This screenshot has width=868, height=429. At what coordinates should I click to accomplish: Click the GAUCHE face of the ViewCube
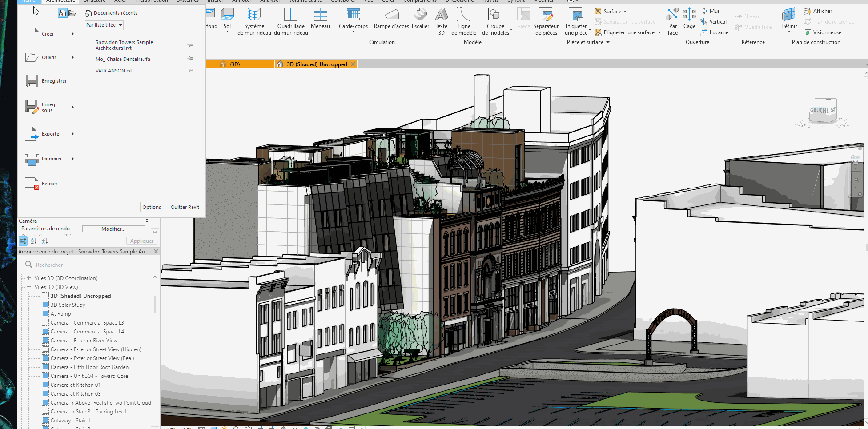pos(819,110)
